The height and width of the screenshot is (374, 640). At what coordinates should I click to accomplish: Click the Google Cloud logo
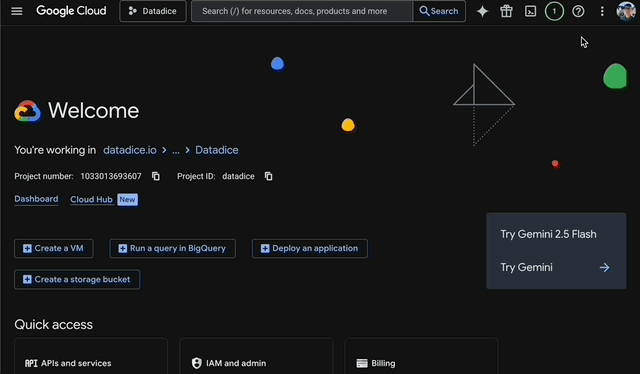[x=71, y=11]
